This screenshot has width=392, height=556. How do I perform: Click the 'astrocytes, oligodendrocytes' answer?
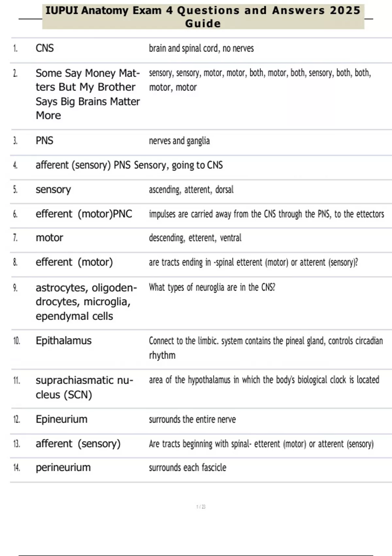point(86,302)
